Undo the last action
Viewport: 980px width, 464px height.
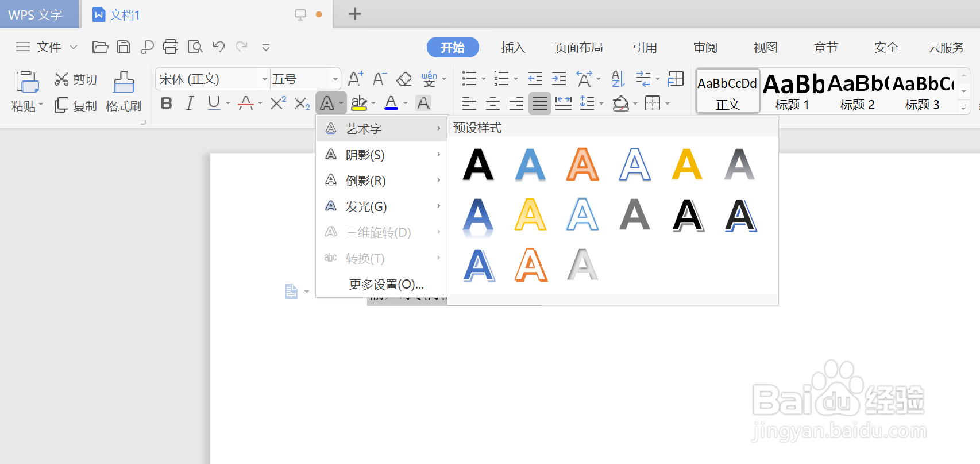218,47
